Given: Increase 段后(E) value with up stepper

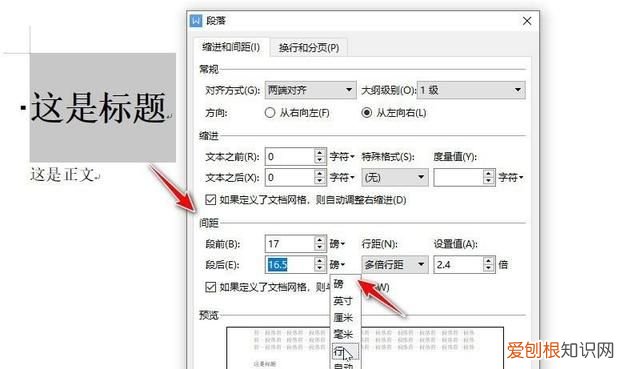Looking at the screenshot, I should point(320,260).
